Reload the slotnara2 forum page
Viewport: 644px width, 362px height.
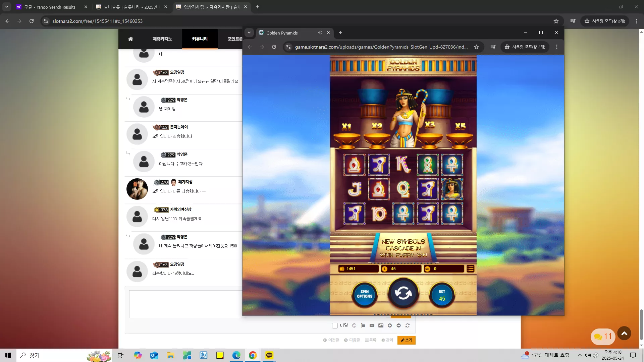(x=32, y=21)
